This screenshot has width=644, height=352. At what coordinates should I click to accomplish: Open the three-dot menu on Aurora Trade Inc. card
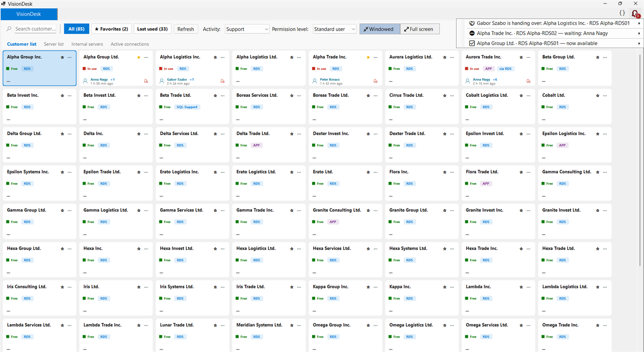point(529,57)
